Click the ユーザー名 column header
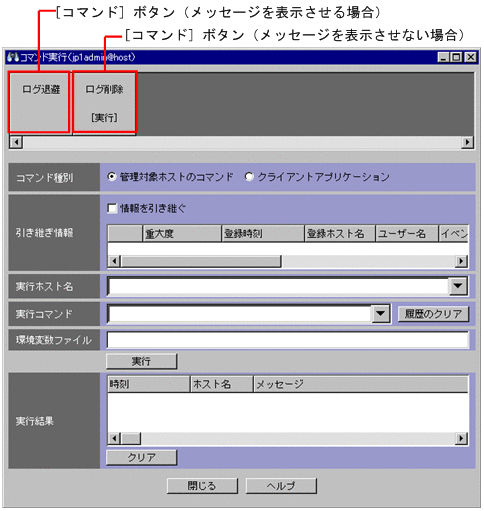 407,233
